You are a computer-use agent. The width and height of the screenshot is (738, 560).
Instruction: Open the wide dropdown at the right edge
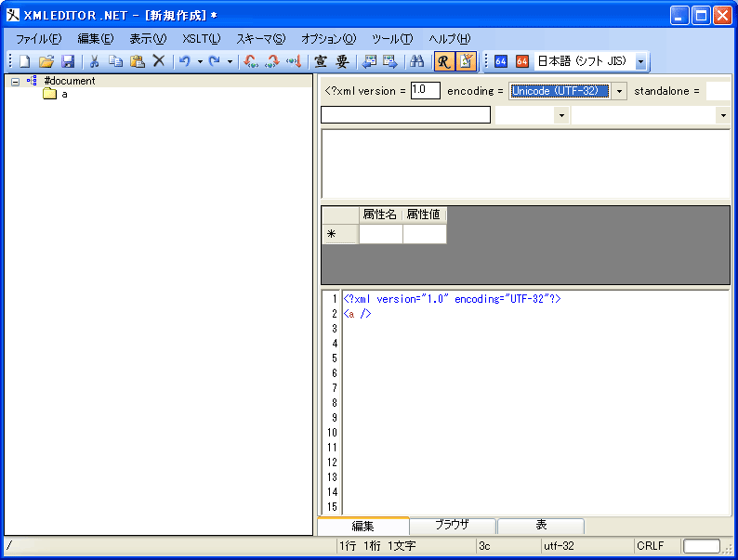point(723,115)
